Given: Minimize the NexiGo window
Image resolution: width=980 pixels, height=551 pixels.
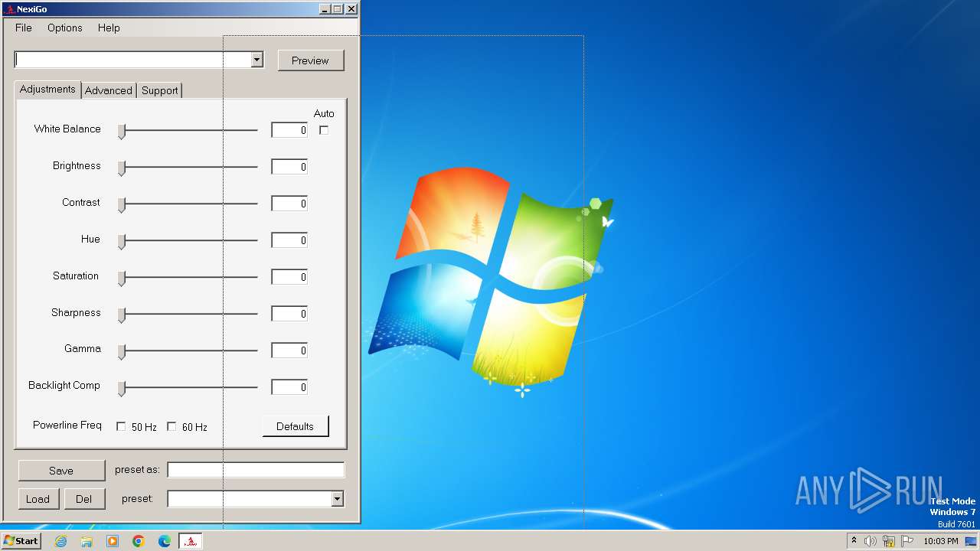Looking at the screenshot, I should coord(325,9).
